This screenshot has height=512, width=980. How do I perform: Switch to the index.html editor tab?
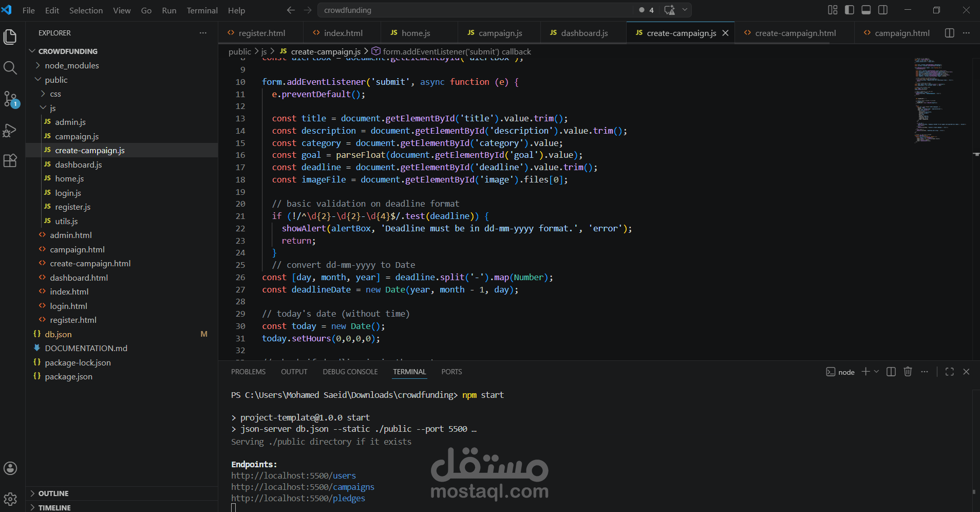pos(342,33)
